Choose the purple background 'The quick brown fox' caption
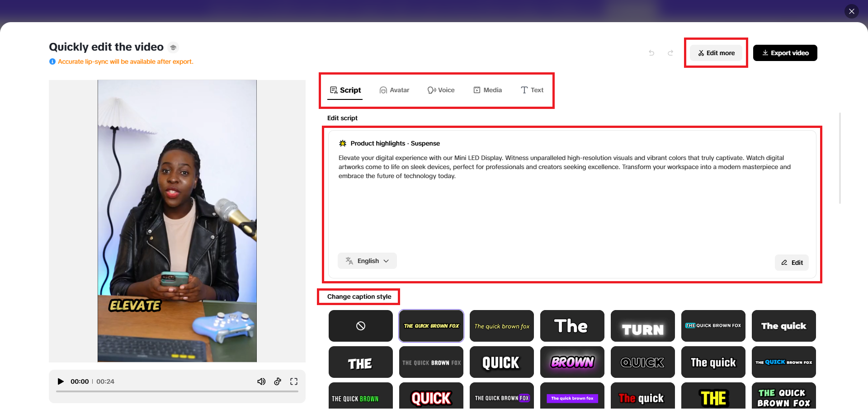This screenshot has height=414, width=868. coord(572,396)
